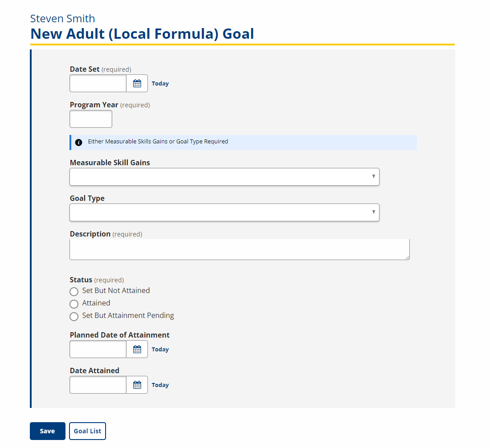490x448 pixels.
Task: Choose the Attained status option
Action: pos(74,304)
